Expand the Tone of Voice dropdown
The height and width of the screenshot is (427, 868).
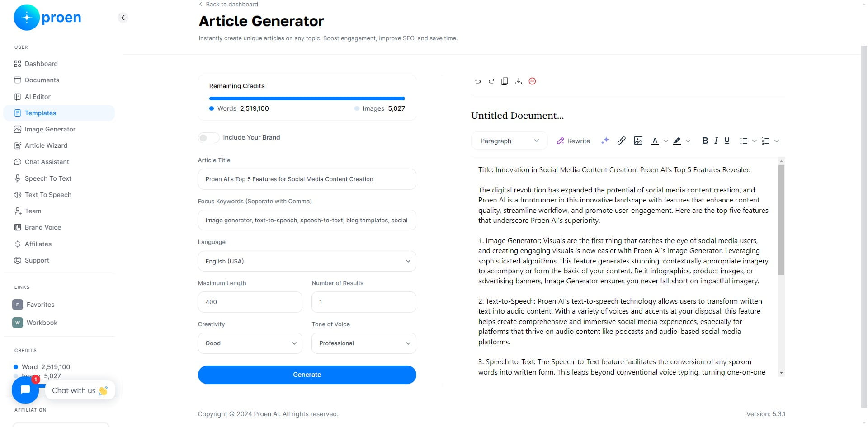[363, 343]
